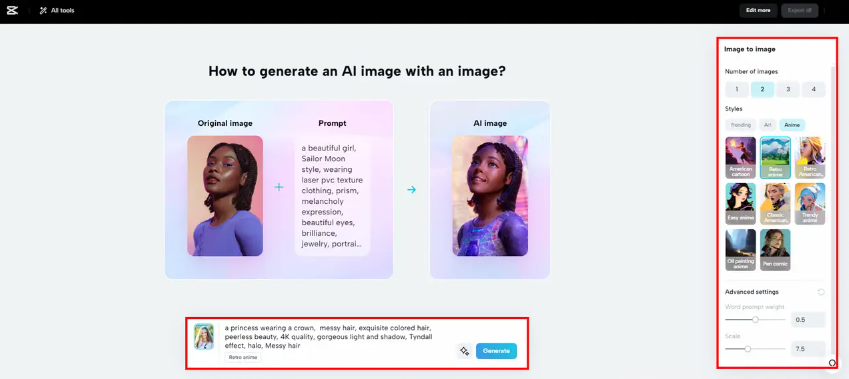Click the Word prompt weight value field
Image resolution: width=849 pixels, height=379 pixels.
click(808, 319)
